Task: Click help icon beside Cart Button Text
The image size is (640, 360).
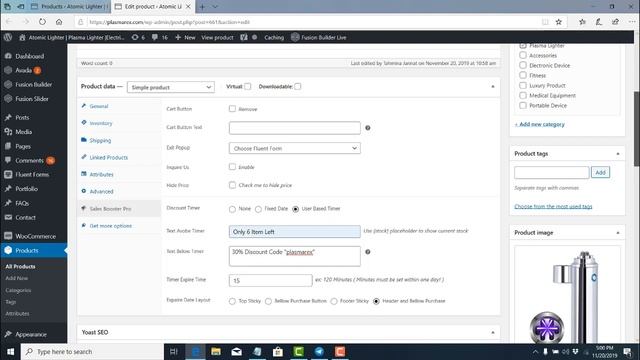Action: click(368, 128)
